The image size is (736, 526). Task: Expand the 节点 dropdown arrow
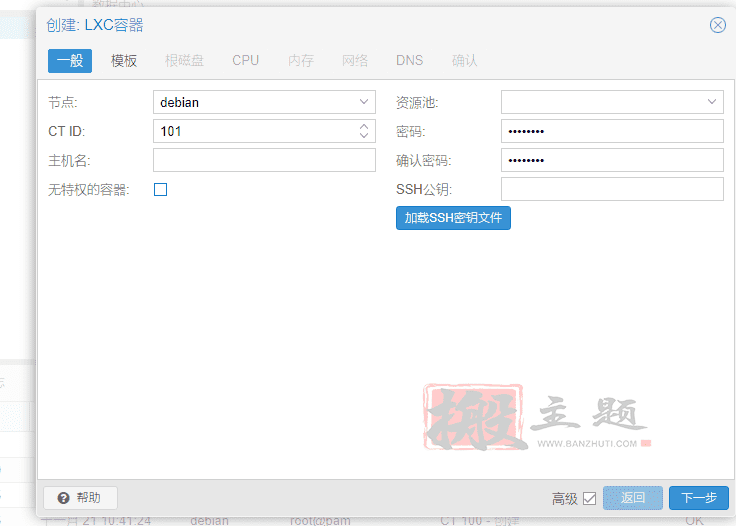(x=364, y=102)
